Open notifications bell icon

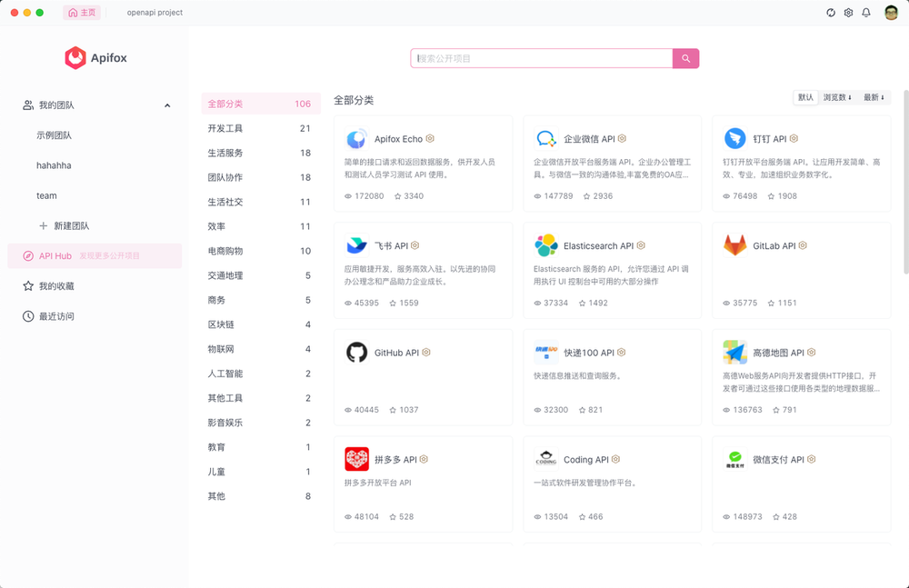point(866,13)
